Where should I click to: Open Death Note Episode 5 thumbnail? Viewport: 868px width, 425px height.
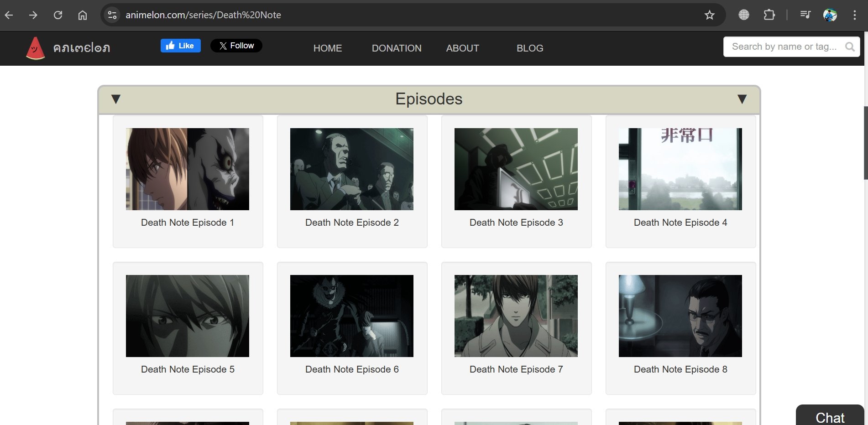188,316
